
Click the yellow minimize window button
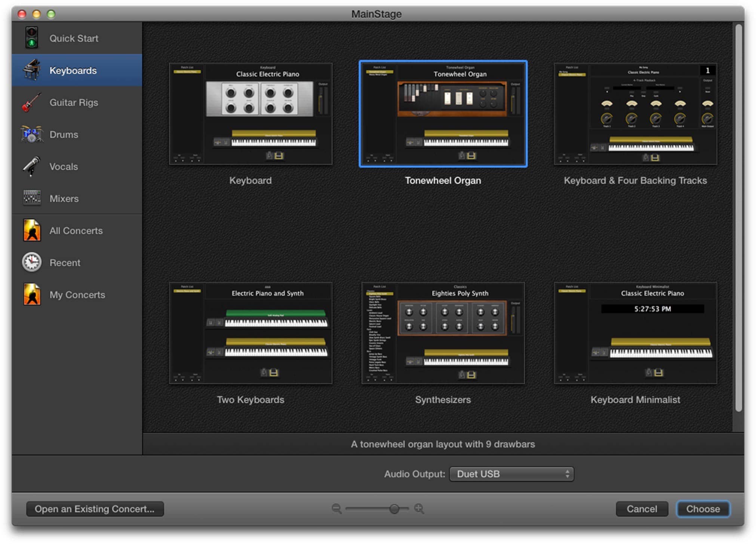point(36,14)
